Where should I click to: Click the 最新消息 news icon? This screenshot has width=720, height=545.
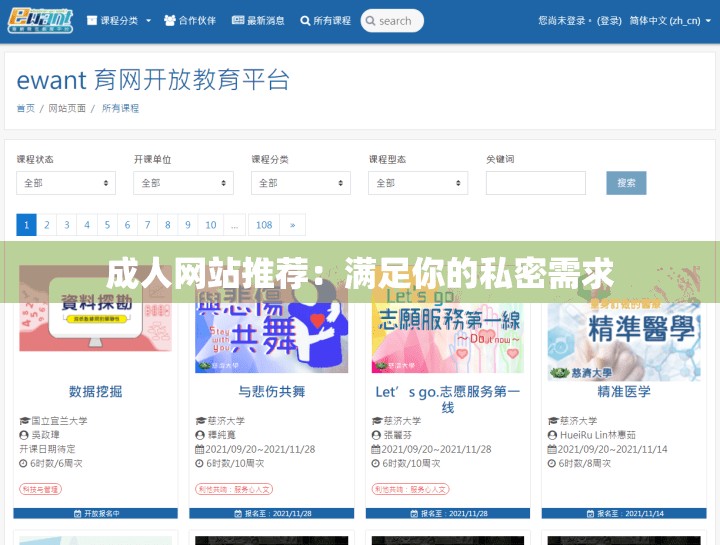click(x=238, y=20)
